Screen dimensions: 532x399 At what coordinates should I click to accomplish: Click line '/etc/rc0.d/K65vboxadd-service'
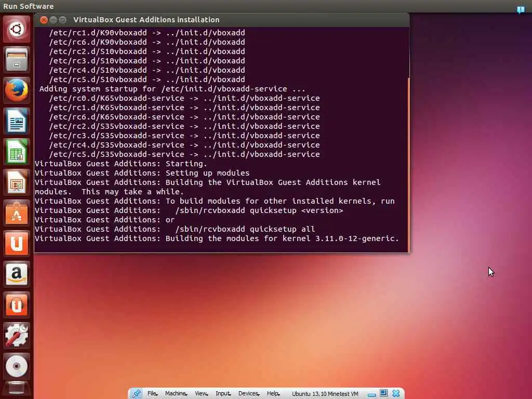(184, 98)
